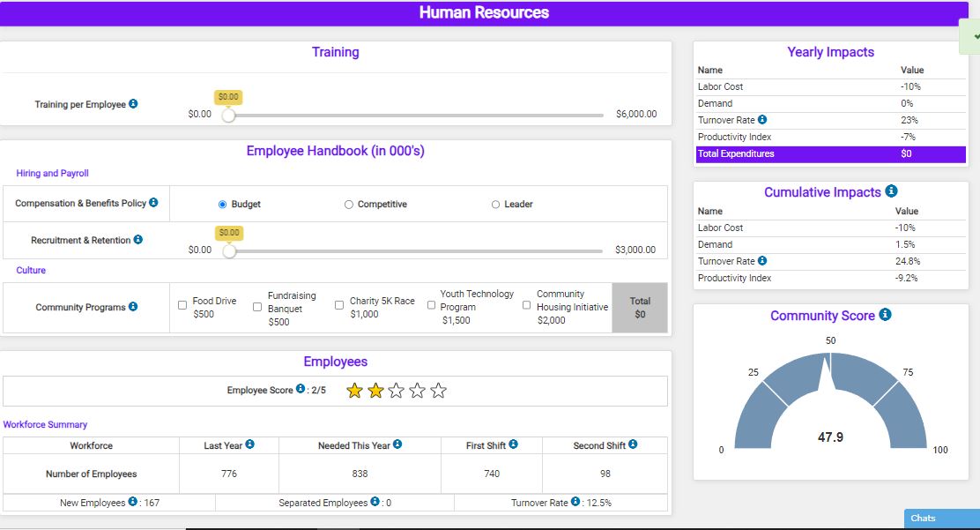Enable the Youth Technology Program

(431, 305)
